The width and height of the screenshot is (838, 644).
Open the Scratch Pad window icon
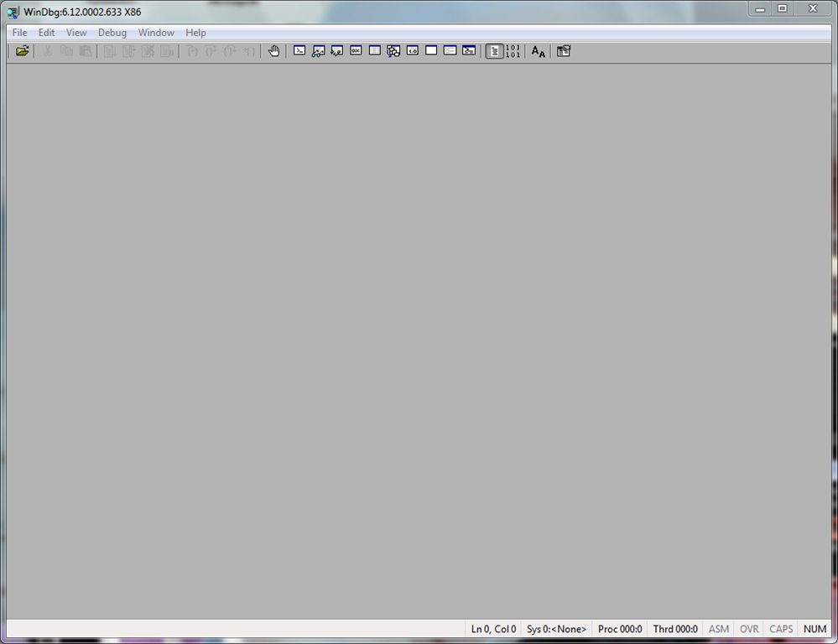coord(431,51)
